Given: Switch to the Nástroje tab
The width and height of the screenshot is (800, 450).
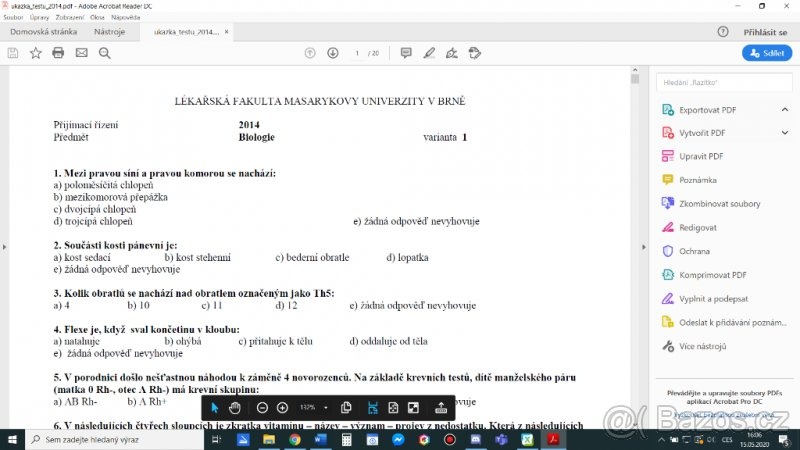Looking at the screenshot, I should pyautogui.click(x=109, y=32).
